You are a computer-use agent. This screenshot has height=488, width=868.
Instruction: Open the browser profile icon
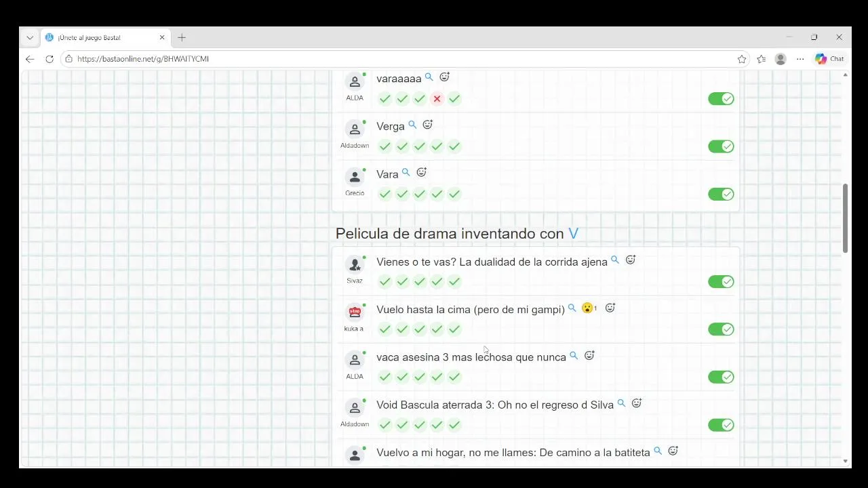tap(781, 59)
